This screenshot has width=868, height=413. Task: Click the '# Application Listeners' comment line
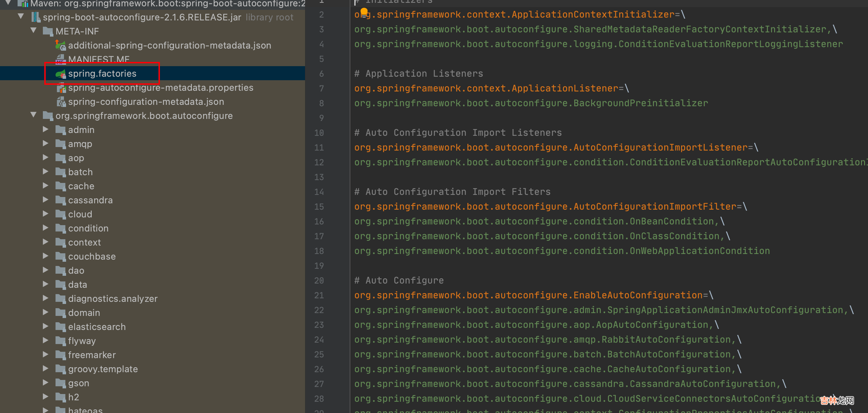coord(419,74)
